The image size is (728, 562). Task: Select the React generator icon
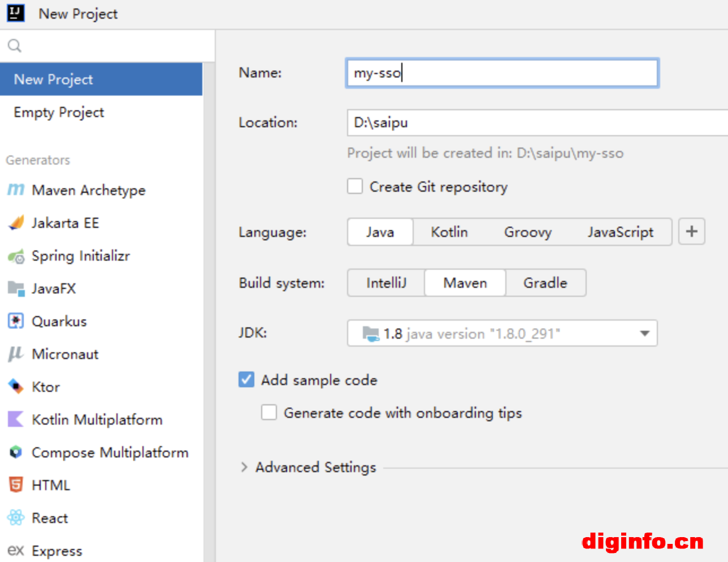[16, 518]
